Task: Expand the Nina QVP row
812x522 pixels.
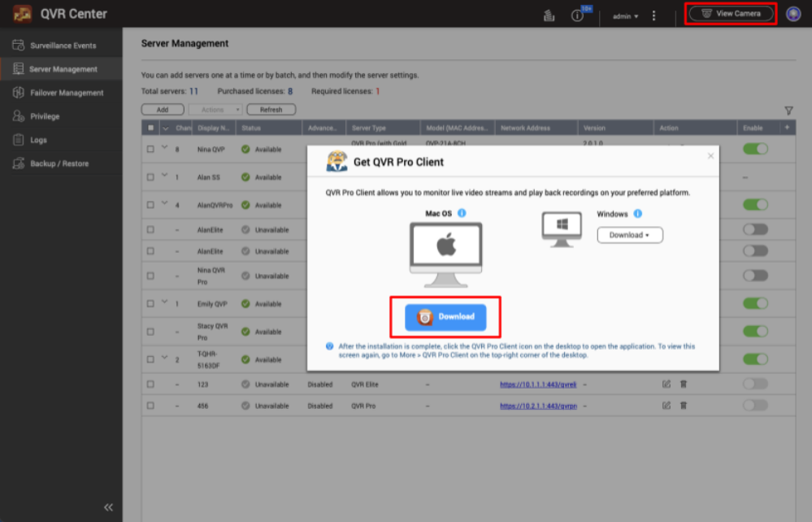Action: point(164,147)
